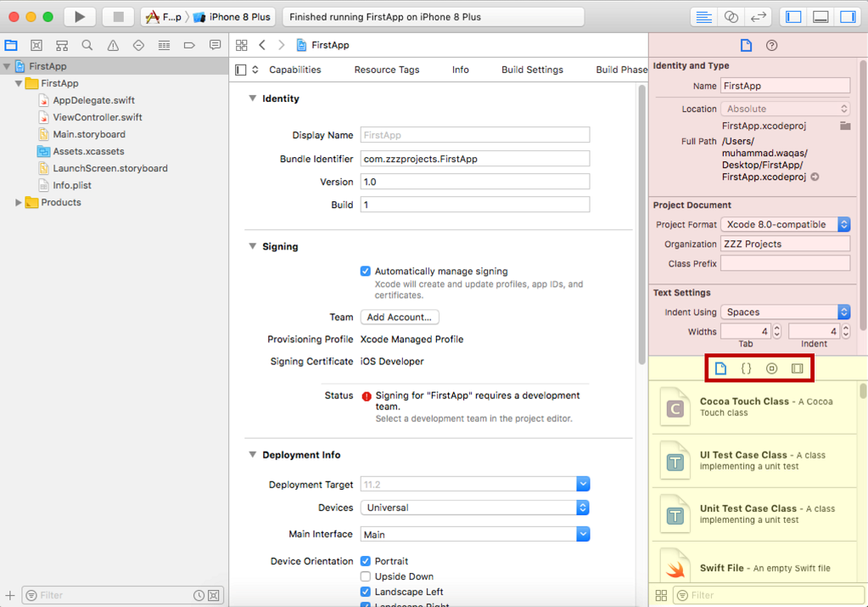The image size is (868, 607).
Task: Show only recent files filter
Action: point(199,595)
